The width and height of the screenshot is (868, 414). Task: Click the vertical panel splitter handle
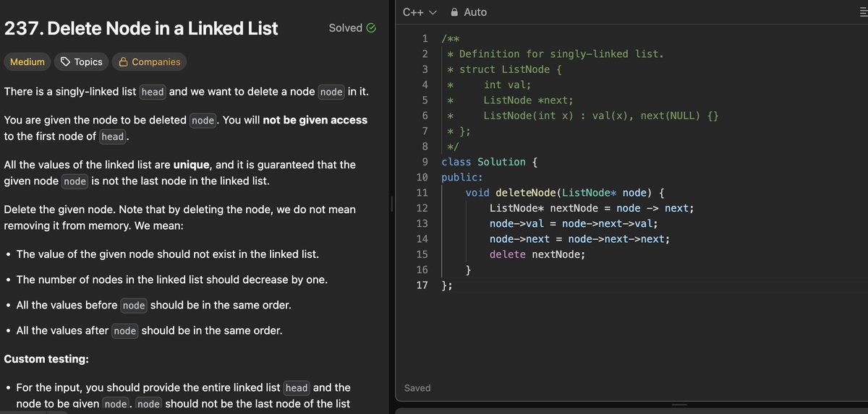point(391,204)
